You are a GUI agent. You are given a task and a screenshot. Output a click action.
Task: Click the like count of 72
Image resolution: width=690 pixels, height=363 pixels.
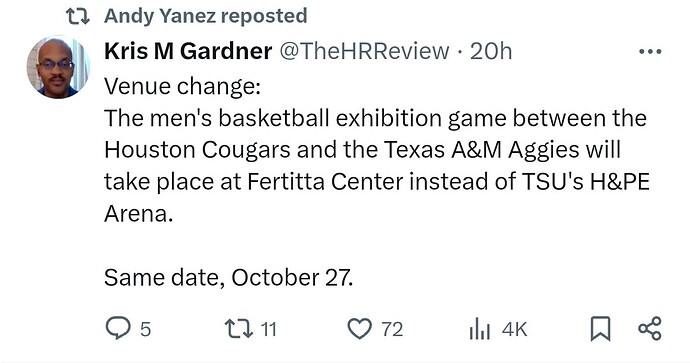click(x=392, y=329)
